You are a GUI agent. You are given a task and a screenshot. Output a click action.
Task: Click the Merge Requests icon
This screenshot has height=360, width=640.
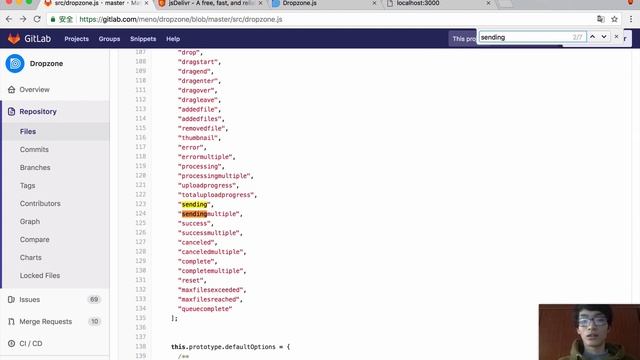click(x=11, y=322)
